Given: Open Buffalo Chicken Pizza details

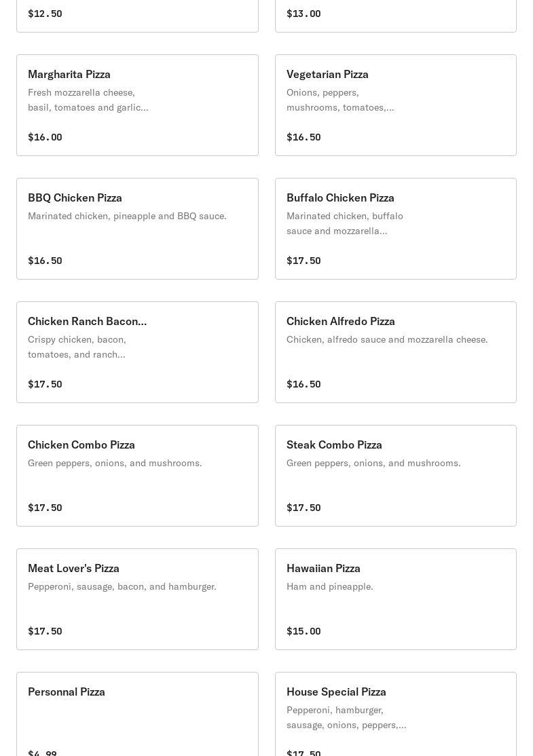Looking at the screenshot, I should (x=396, y=229).
